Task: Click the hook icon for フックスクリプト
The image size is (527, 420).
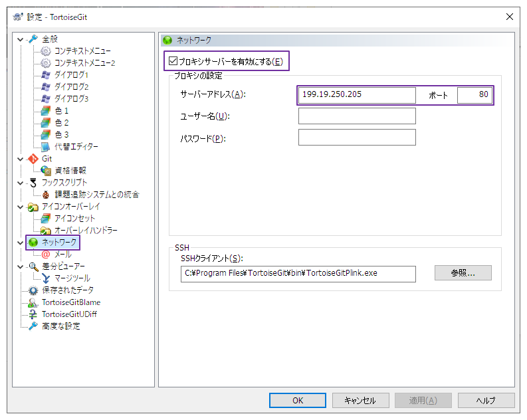Action: click(x=33, y=183)
